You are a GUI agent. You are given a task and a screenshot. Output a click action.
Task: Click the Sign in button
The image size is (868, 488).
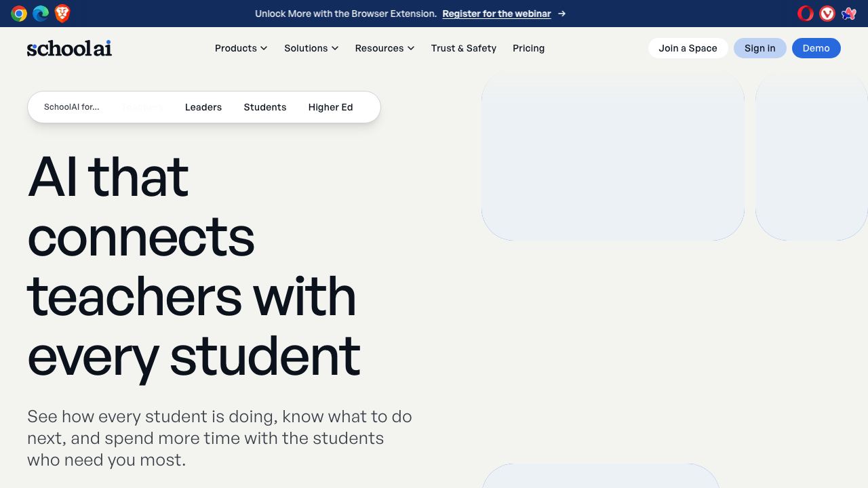(759, 48)
